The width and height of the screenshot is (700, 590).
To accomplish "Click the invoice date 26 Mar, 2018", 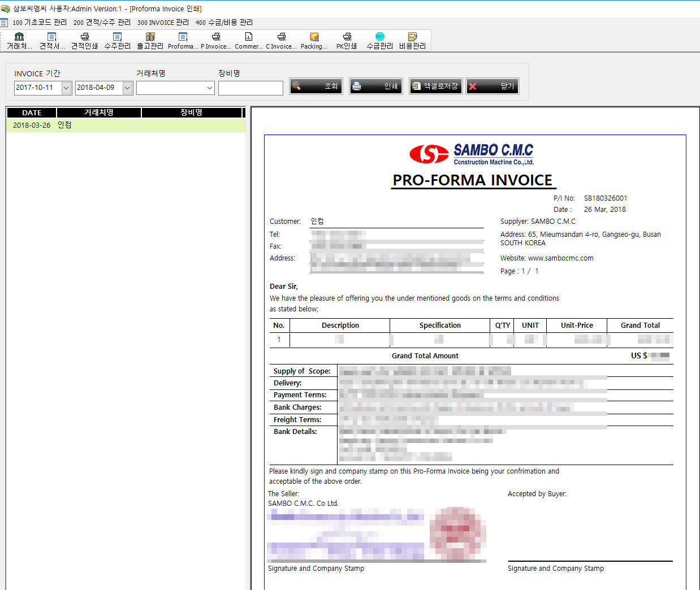I will 605,210.
